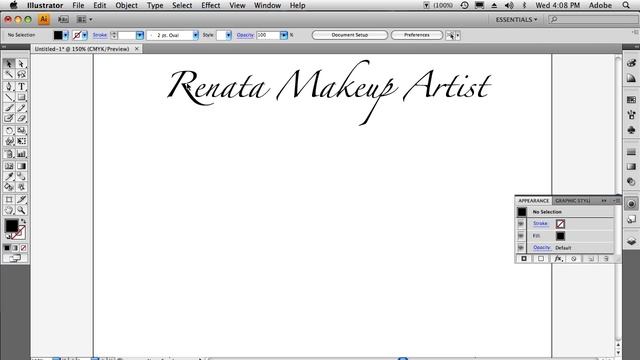Image resolution: width=640 pixels, height=360 pixels.
Task: Select the Selection (black arrow) tool
Action: point(9,64)
